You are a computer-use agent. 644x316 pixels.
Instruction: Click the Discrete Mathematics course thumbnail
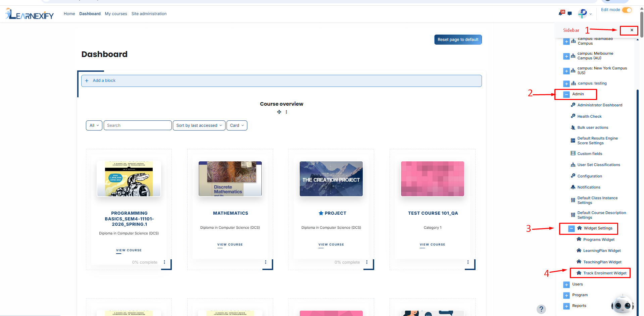pyautogui.click(x=230, y=179)
